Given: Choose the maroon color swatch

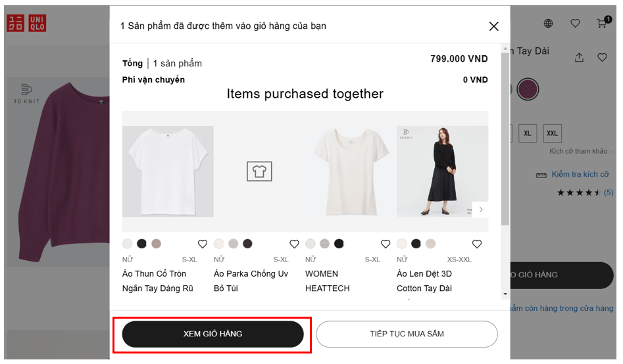Looking at the screenshot, I should 528,88.
